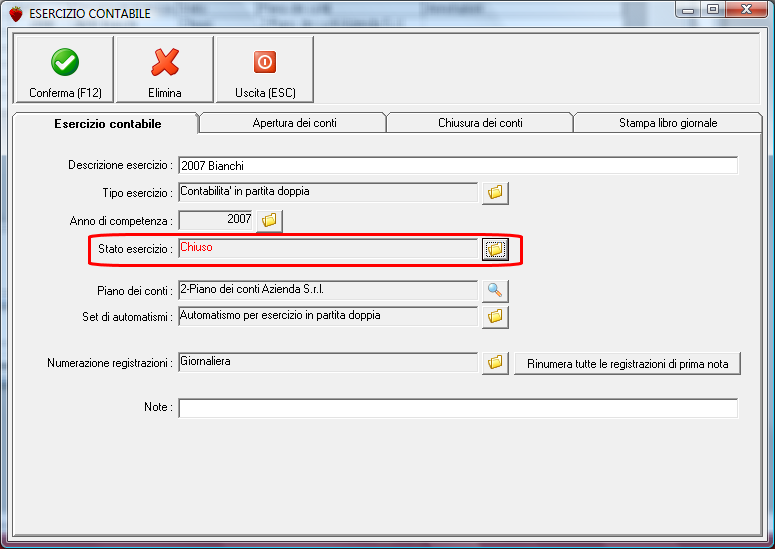Go to the Stampa libro giornale tab
Viewport: 775px width, 549px height.
pyautogui.click(x=668, y=123)
